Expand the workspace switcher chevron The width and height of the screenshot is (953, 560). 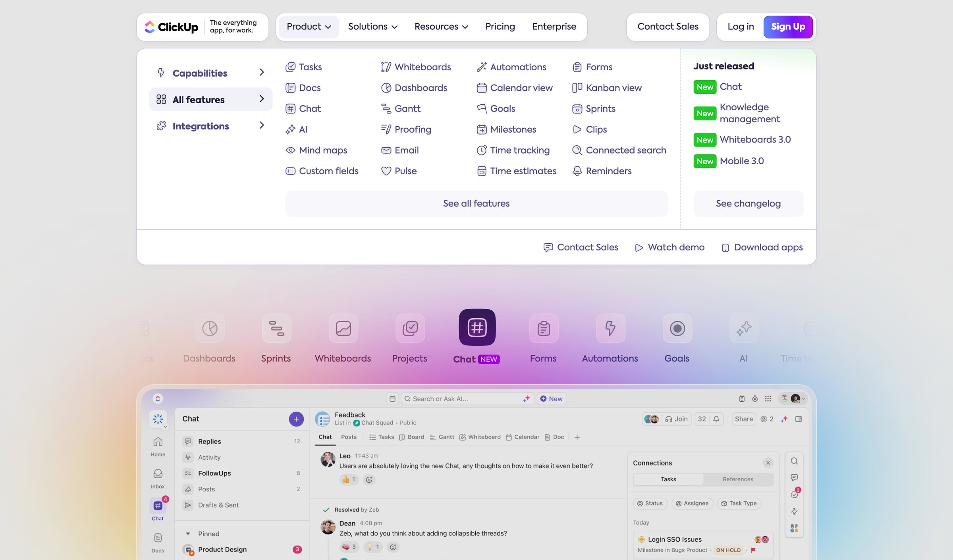165,427
